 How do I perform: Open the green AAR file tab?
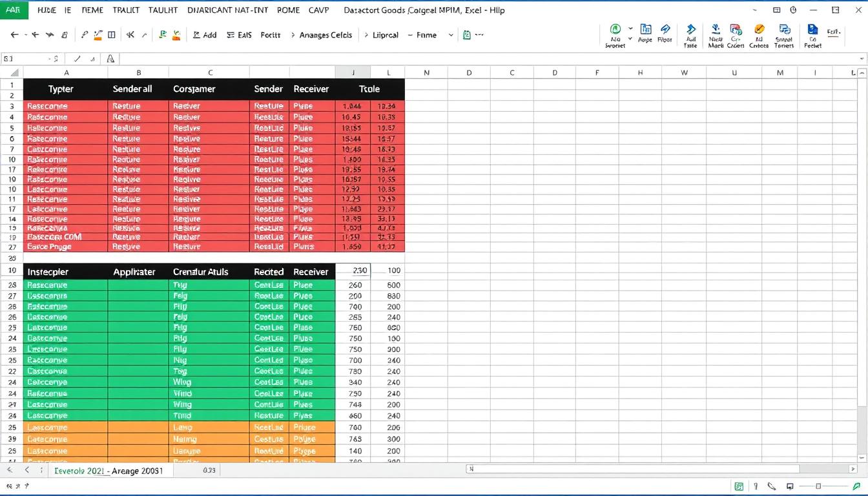(x=13, y=10)
